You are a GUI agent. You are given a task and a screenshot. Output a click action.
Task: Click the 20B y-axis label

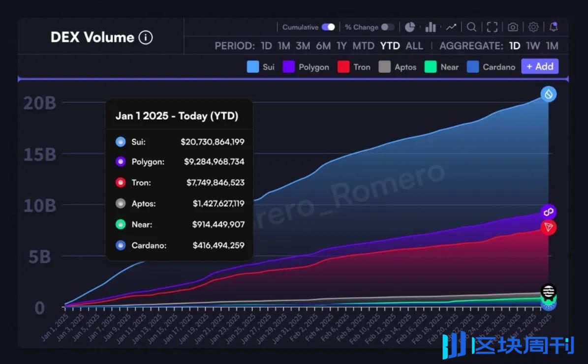pos(40,103)
